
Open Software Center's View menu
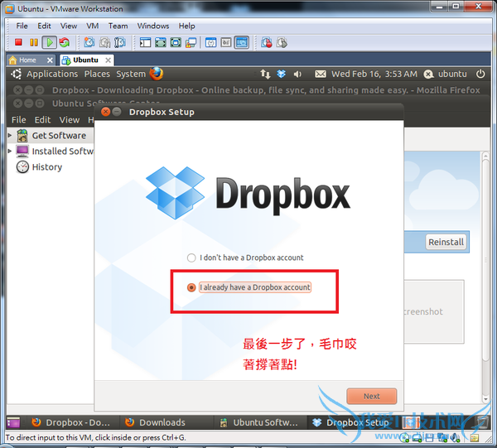tap(70, 120)
